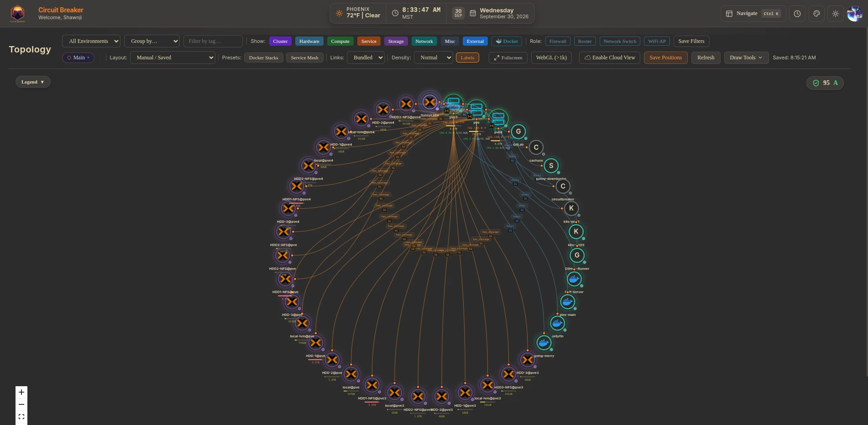Open the user avatar menu
868x425 pixels.
point(855,14)
